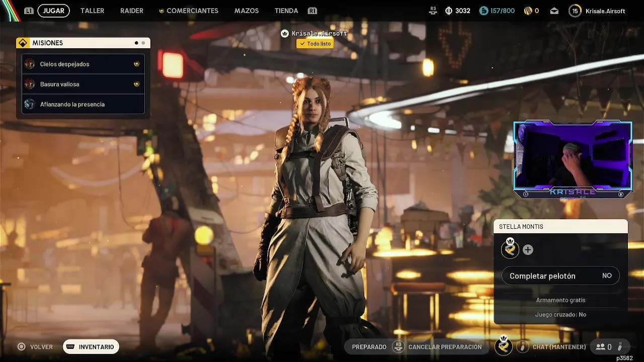644x362 pixels.
Task: Open the JUGAR tab
Action: (53, 11)
